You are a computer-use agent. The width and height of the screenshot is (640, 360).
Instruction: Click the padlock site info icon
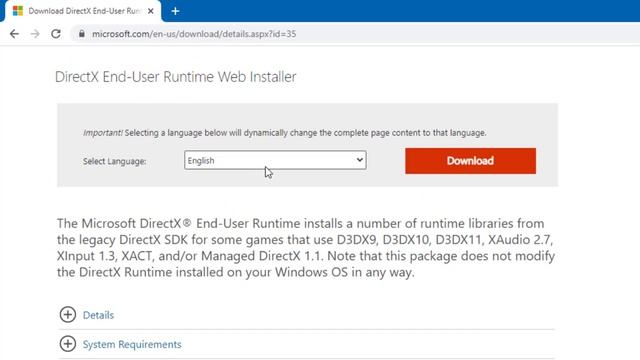click(82, 34)
